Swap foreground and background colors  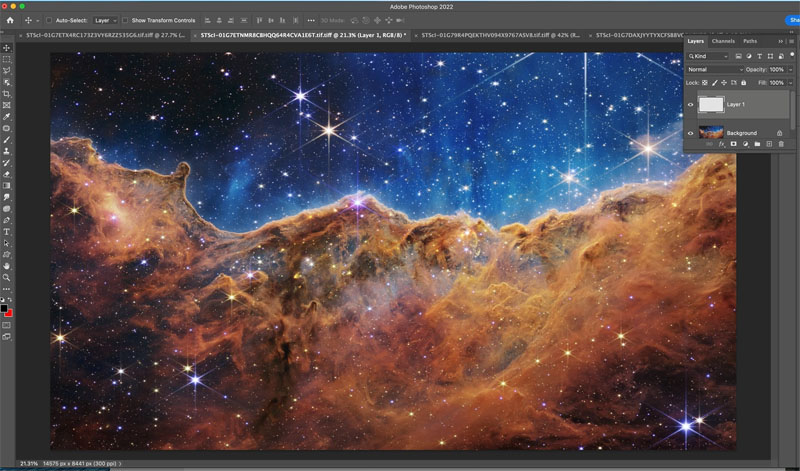[x=10, y=300]
